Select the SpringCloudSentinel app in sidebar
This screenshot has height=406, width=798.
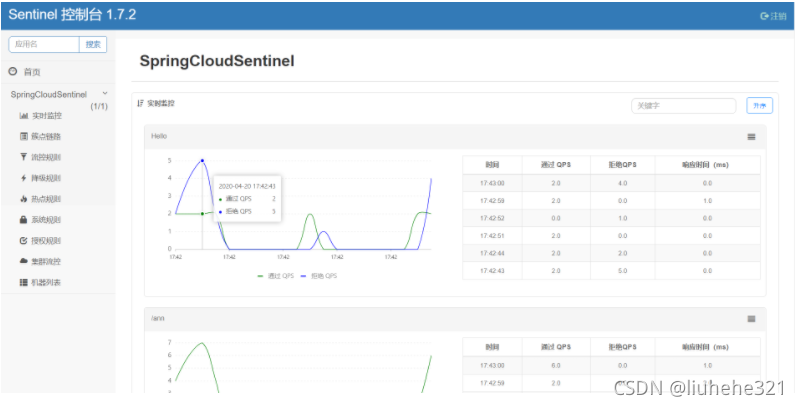49,95
